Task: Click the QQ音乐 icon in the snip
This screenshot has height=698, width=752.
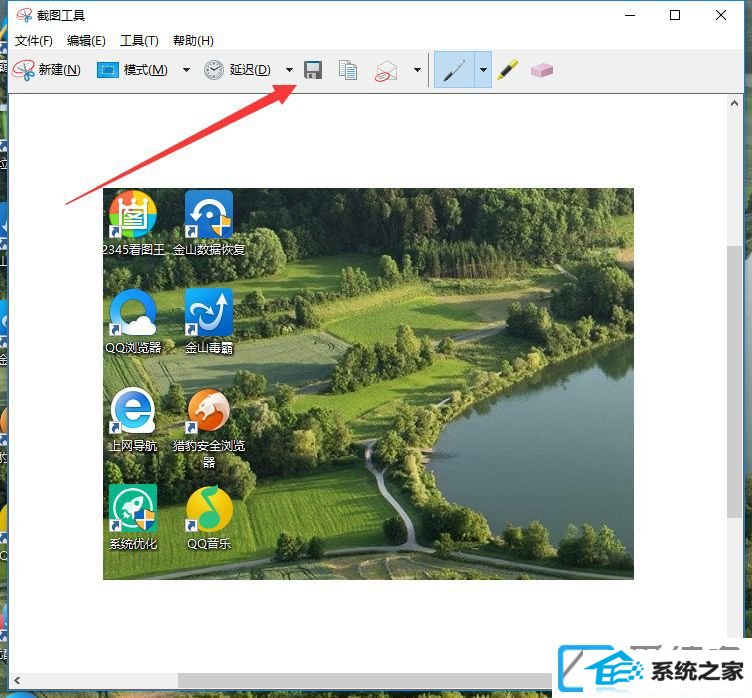Action: 209,509
